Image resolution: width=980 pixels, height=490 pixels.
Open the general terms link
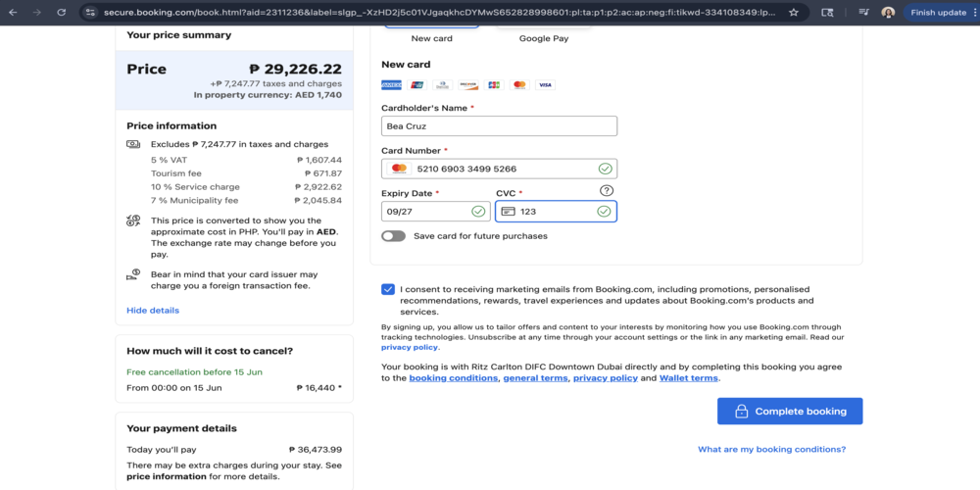[536, 378]
